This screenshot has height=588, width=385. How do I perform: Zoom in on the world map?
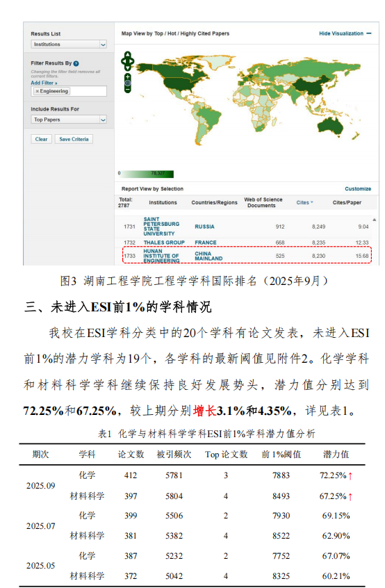[x=127, y=76]
